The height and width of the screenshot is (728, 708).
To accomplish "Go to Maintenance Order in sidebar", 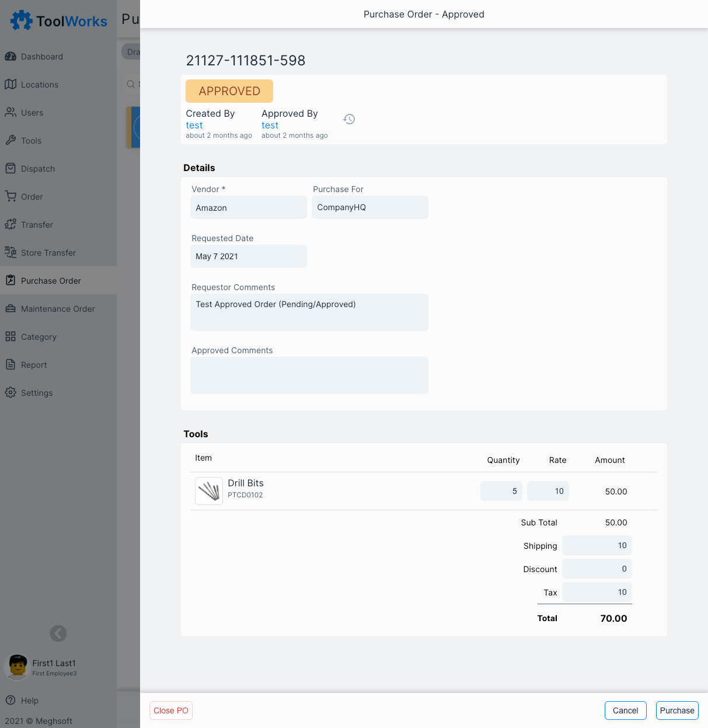I will [x=58, y=309].
